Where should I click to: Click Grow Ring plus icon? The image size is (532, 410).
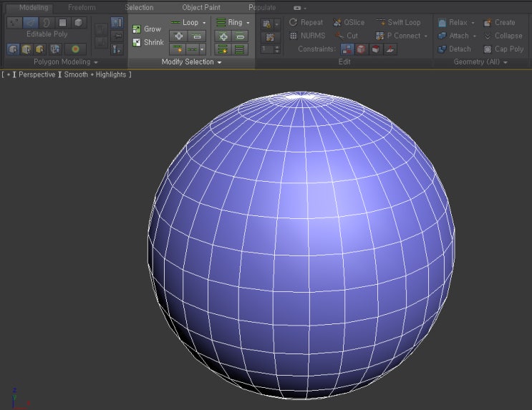(x=223, y=36)
